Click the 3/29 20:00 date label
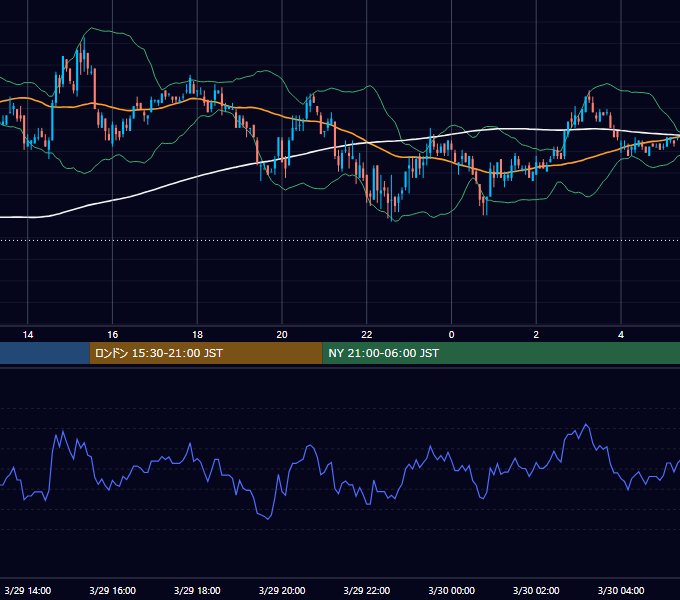 (x=282, y=590)
